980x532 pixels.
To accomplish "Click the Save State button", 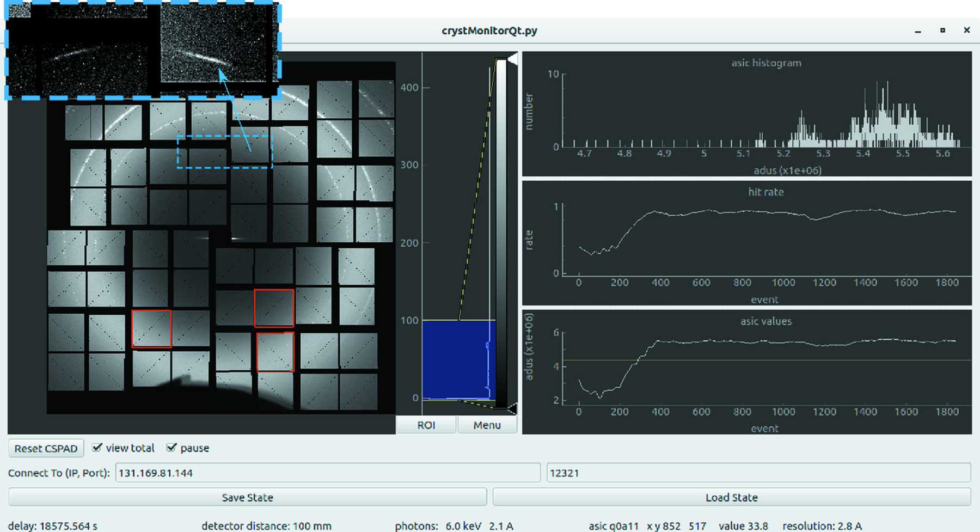I will tap(248, 497).
